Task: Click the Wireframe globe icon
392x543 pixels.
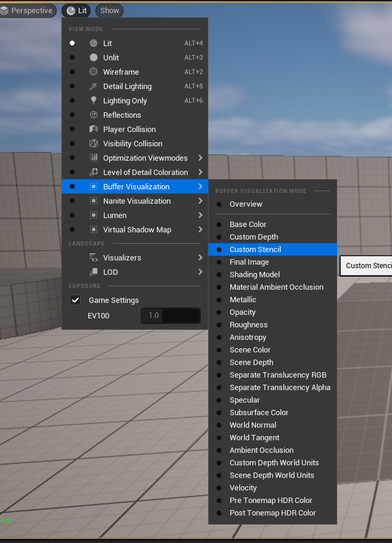Action: [94, 72]
